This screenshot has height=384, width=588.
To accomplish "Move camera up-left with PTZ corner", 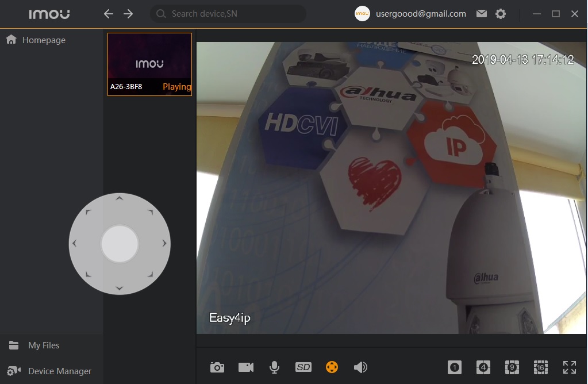I will pos(88,212).
